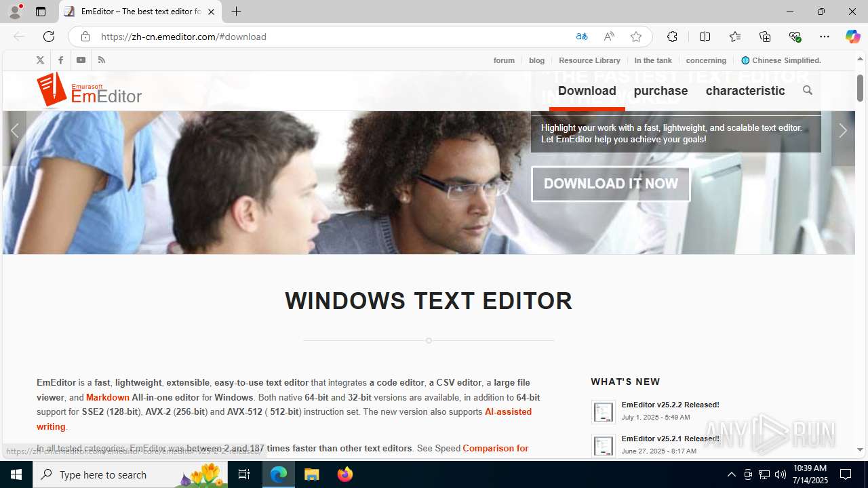The width and height of the screenshot is (868, 488).
Task: Open the characteristic menu
Action: [x=745, y=91]
